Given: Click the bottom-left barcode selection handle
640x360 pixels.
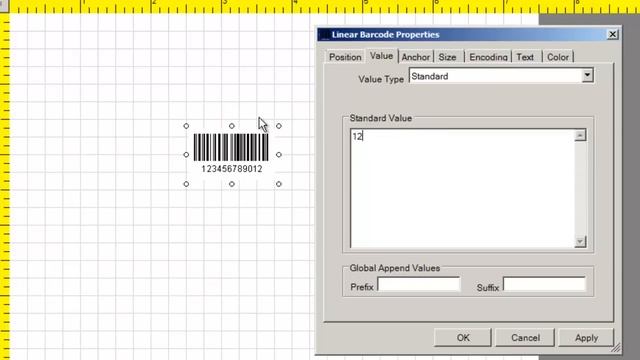Looking at the screenshot, I should (186, 184).
